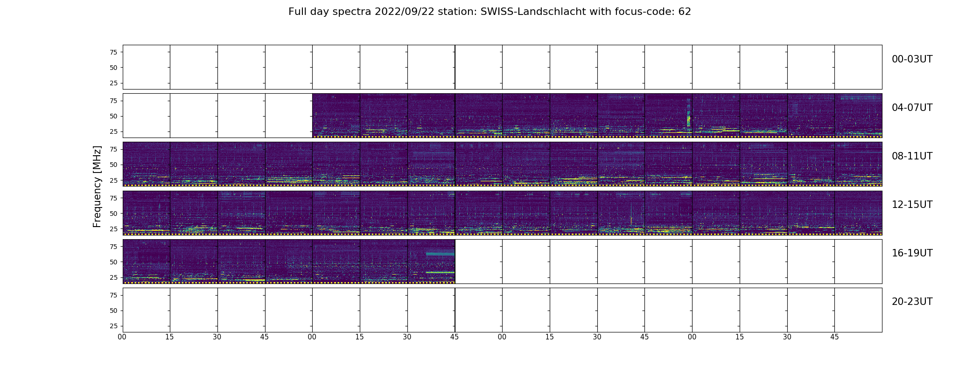Open the last spectrogram in 16-19UT row
Viewport: 980px width, 373px height.
tap(431, 262)
